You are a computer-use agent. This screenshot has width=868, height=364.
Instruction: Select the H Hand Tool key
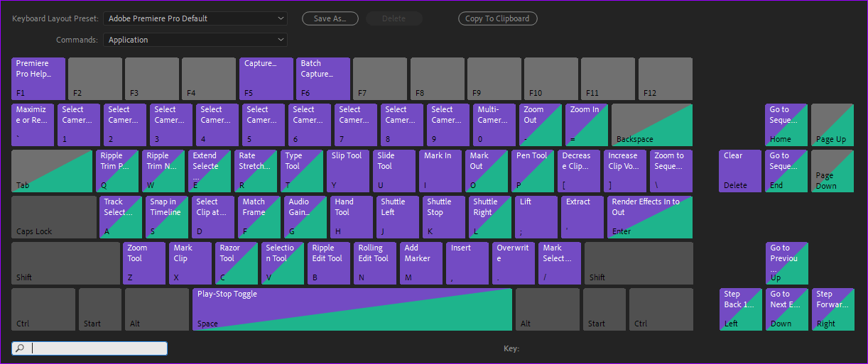[352, 217]
